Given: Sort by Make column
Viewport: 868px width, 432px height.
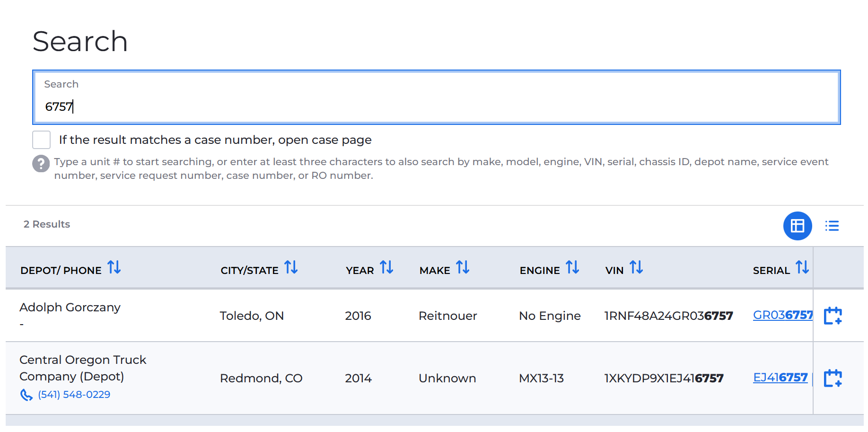Looking at the screenshot, I should pos(463,268).
